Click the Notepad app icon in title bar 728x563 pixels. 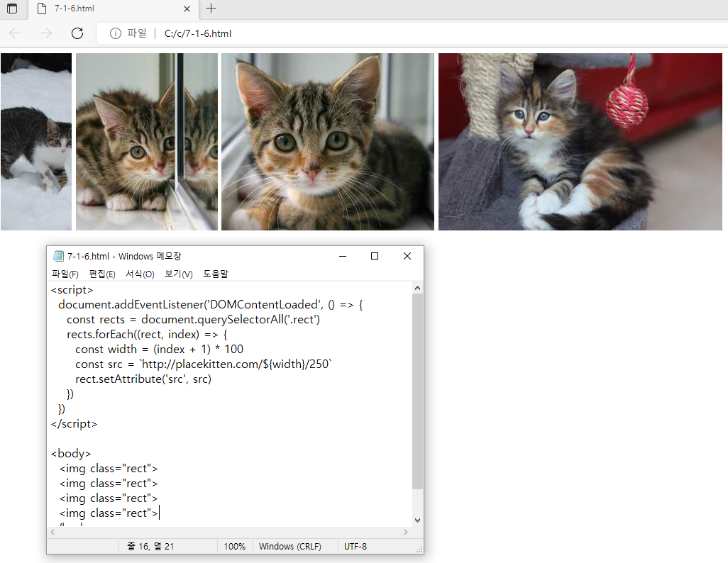(x=58, y=256)
